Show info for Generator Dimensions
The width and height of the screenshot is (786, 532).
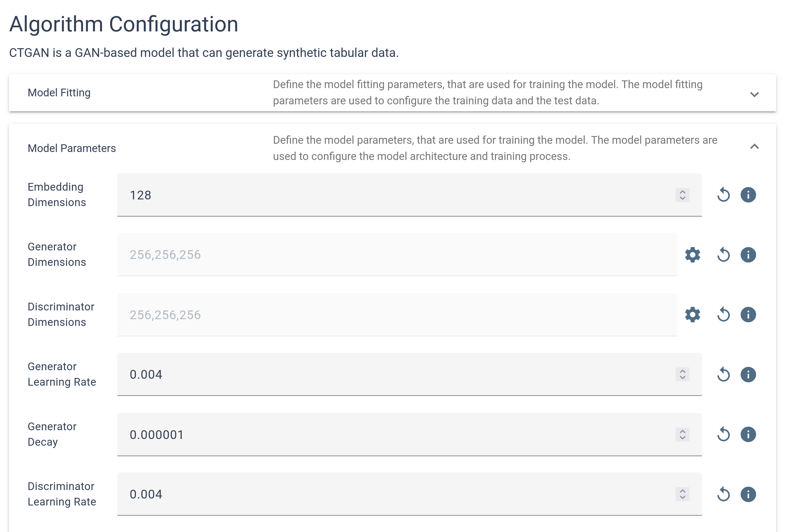pyautogui.click(x=748, y=255)
